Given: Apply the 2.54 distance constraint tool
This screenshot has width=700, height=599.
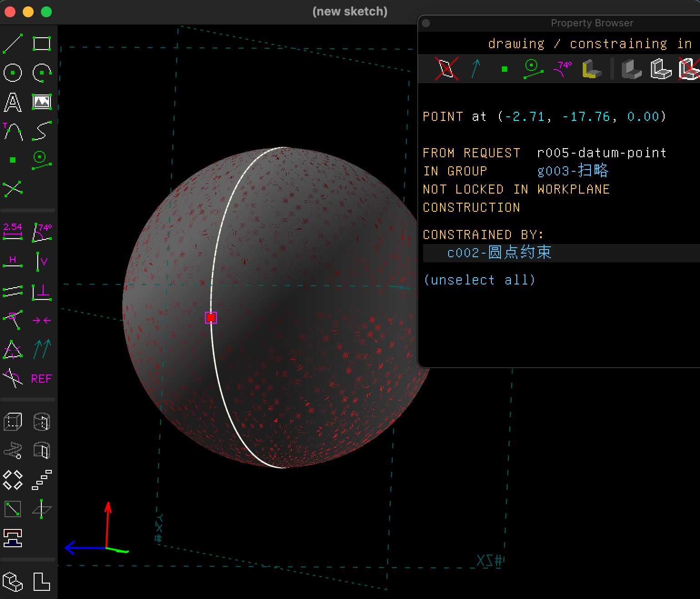Looking at the screenshot, I should point(13,231).
